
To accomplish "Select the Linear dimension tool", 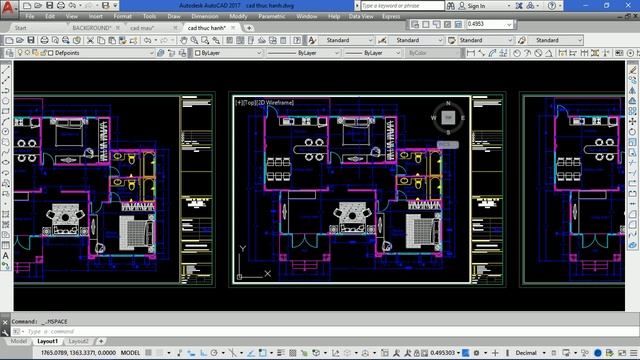I will click(471, 53).
